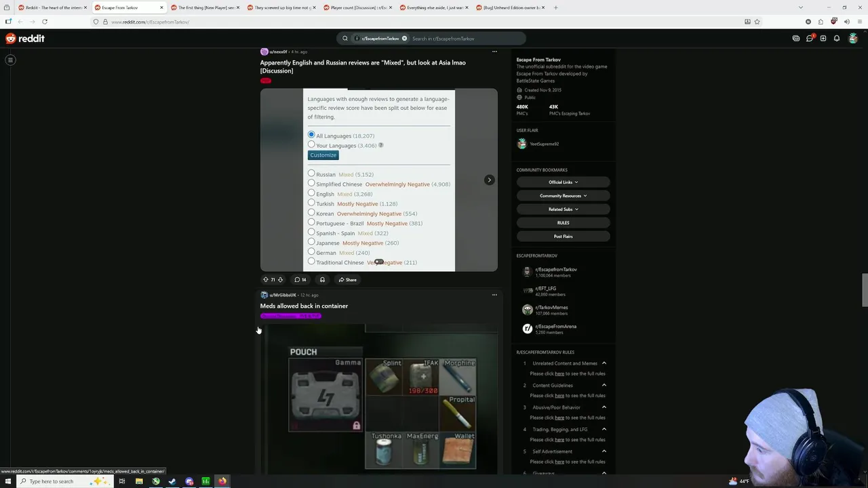
Task: Reload the page with browser refresh
Action: pos(45,22)
